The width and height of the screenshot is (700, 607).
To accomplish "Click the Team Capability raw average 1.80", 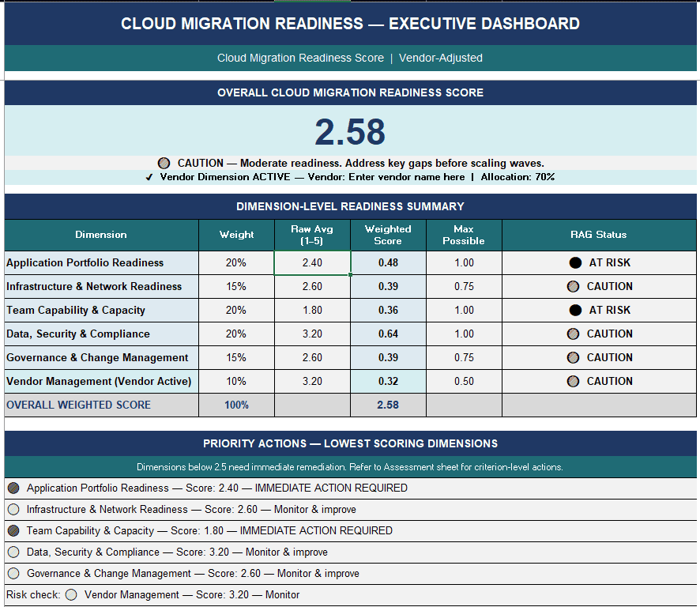I will (312, 310).
